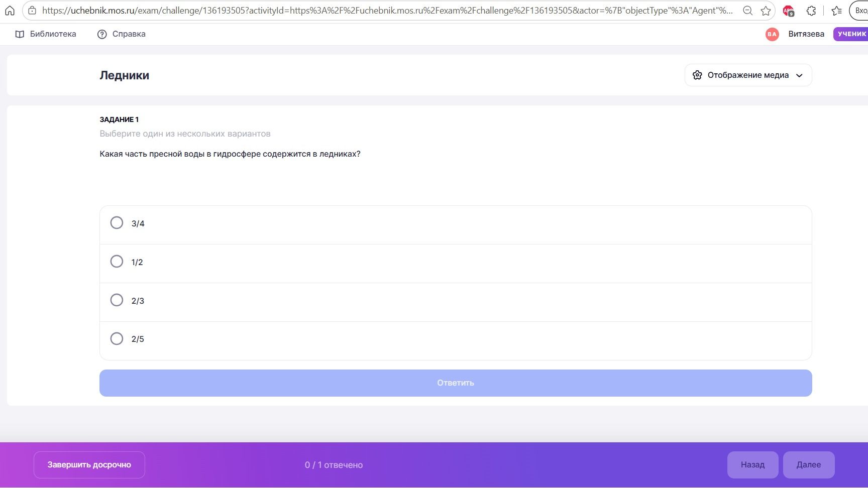Click the site info lock icon

(32, 11)
